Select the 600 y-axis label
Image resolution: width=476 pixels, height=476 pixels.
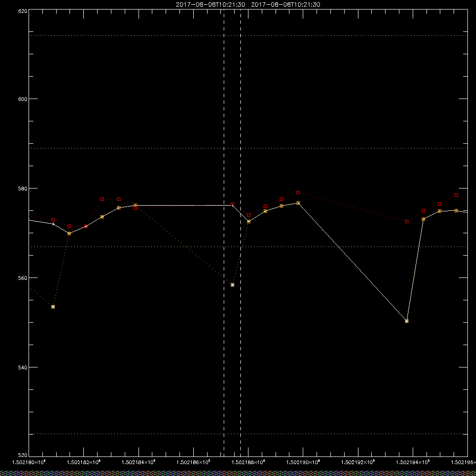23,99
